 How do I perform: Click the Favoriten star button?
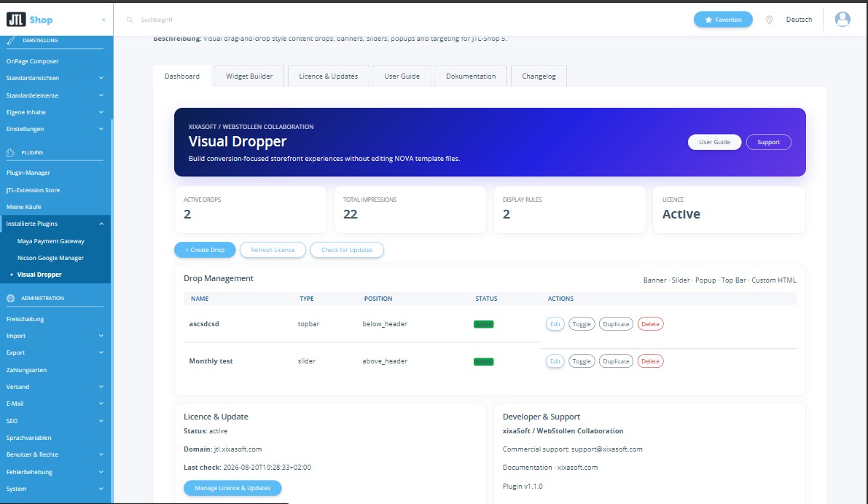pos(723,20)
